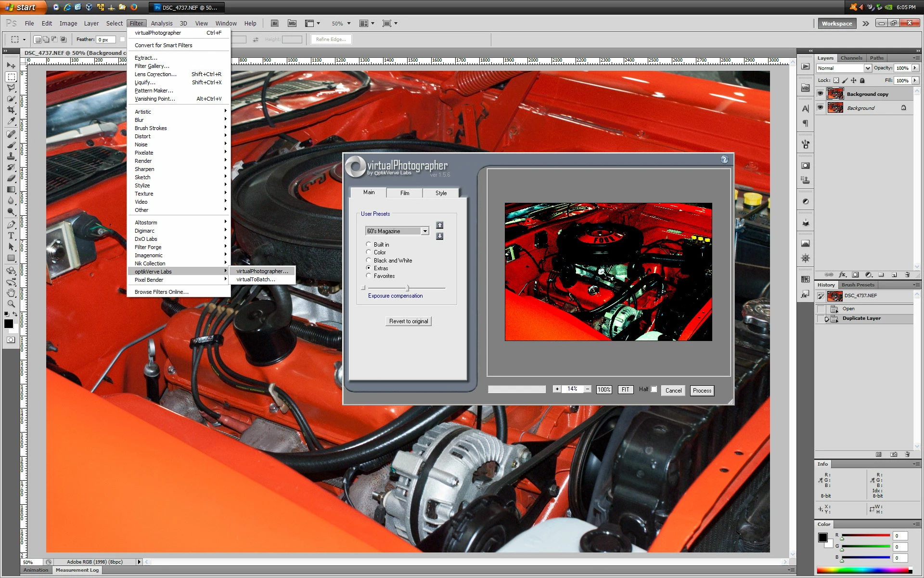
Task: Open Filter Gallery from menu
Action: (x=152, y=66)
